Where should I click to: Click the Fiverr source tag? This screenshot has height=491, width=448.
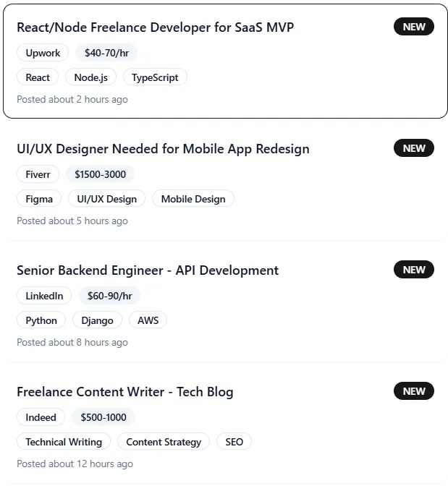38,174
